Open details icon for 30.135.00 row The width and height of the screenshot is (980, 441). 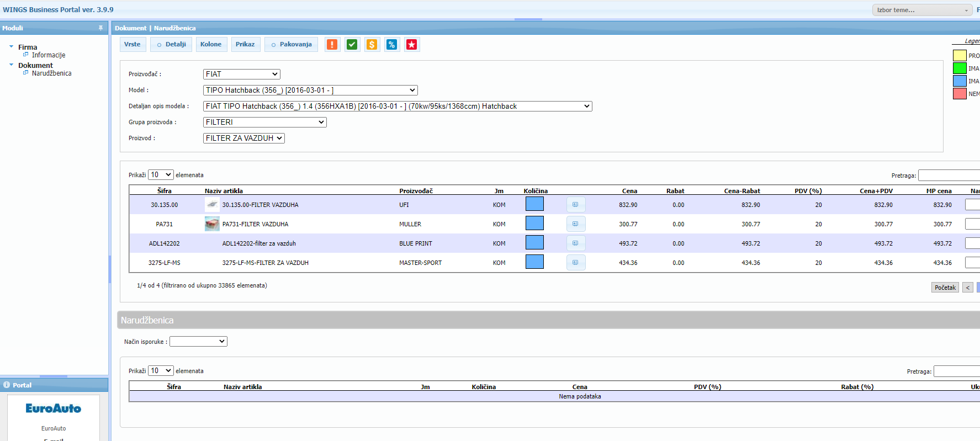(576, 205)
